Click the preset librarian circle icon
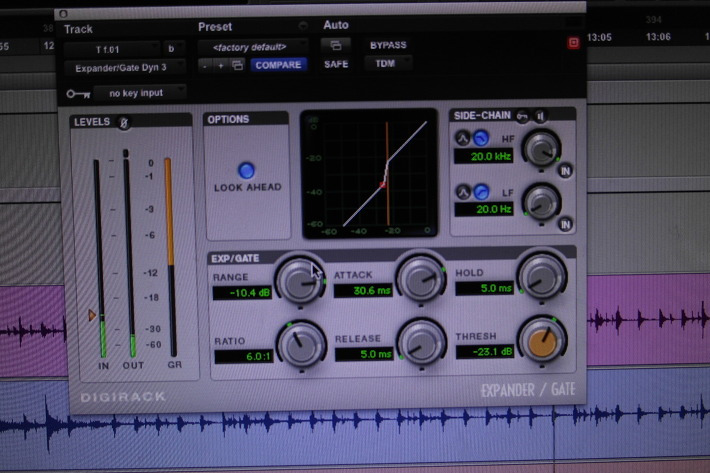Image resolution: width=710 pixels, height=473 pixels. (302, 26)
